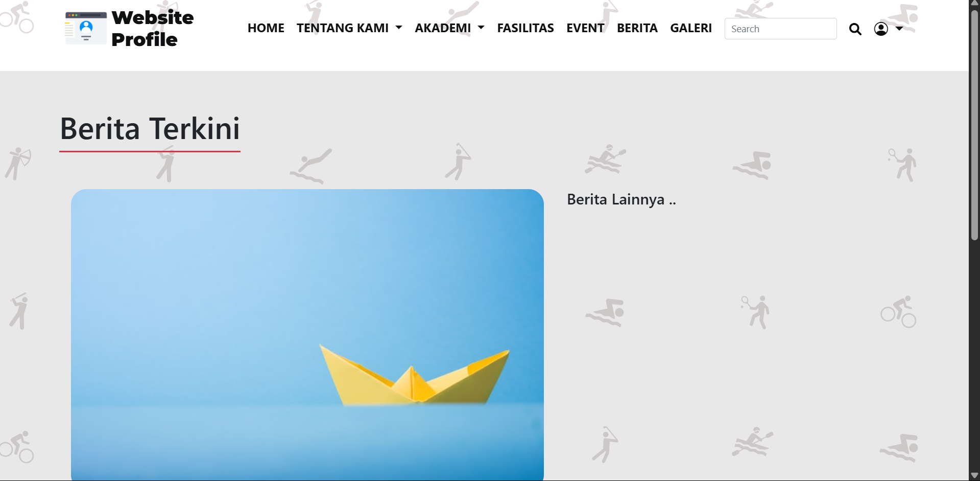
Task: Click the Berita Lainnya heading
Action: pos(622,199)
